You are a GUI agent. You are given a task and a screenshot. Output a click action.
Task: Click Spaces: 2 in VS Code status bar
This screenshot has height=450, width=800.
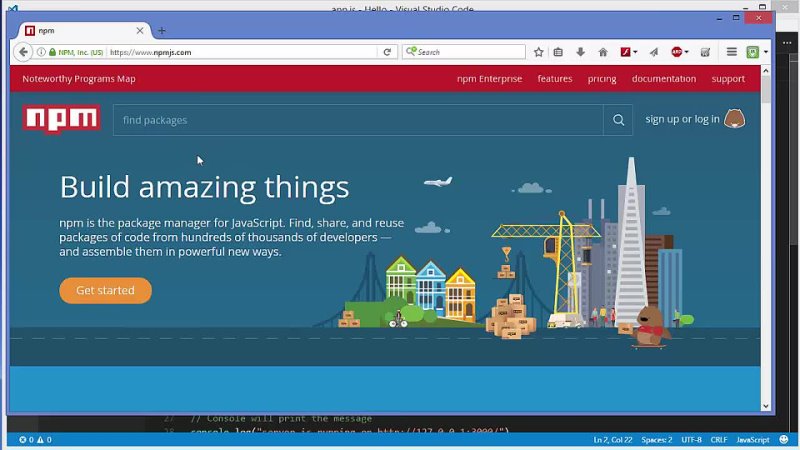[x=657, y=439]
